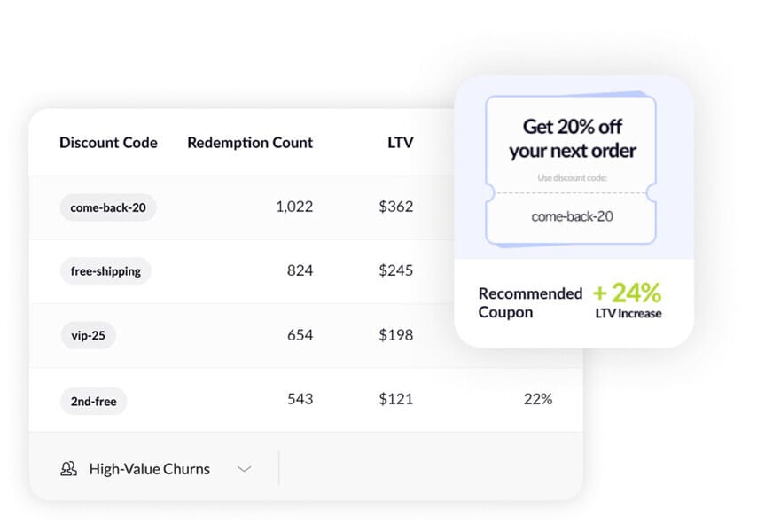Open the High-Value Churns segment selector

tap(149, 469)
